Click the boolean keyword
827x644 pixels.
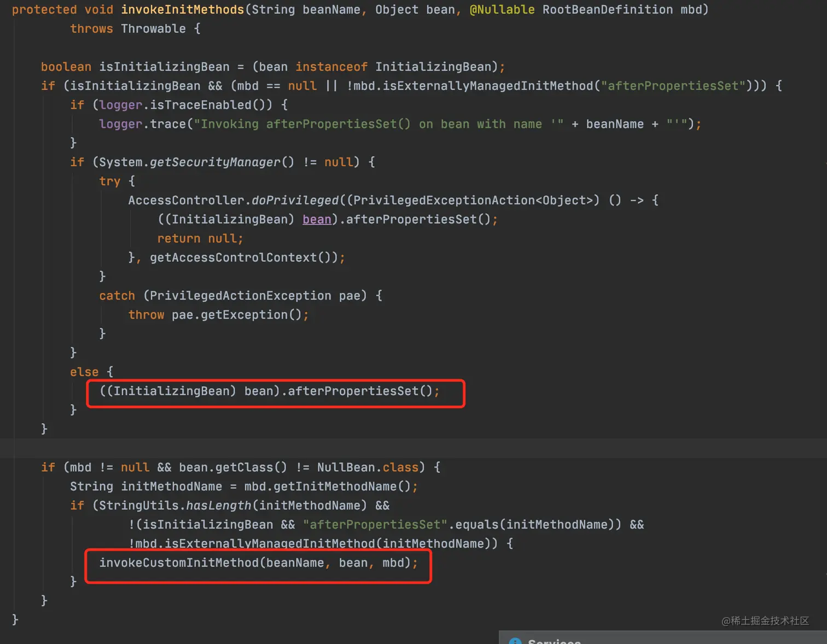point(66,67)
